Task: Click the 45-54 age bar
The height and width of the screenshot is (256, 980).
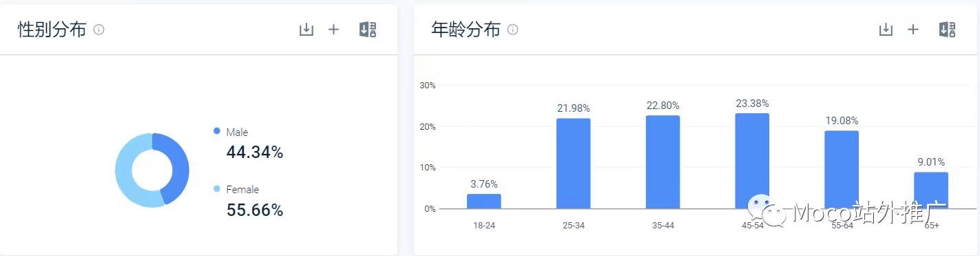Action: 752,161
